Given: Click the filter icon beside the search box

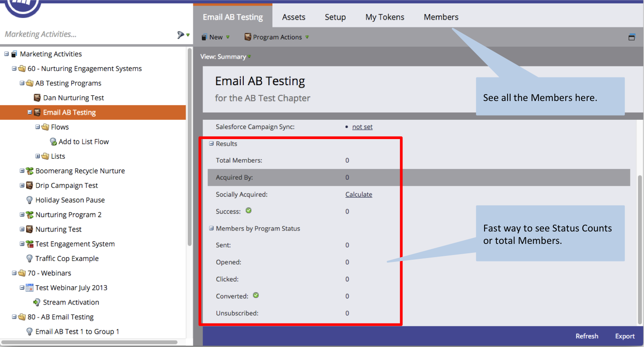Looking at the screenshot, I should coord(181,35).
